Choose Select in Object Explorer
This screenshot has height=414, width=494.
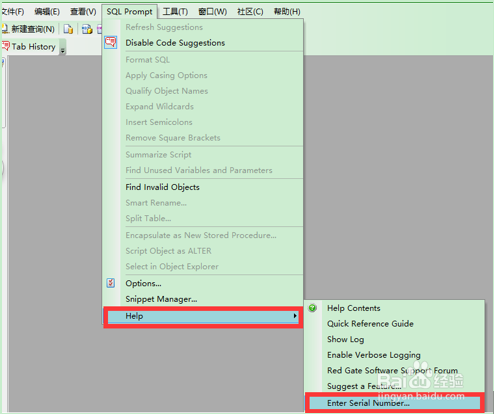(172, 267)
